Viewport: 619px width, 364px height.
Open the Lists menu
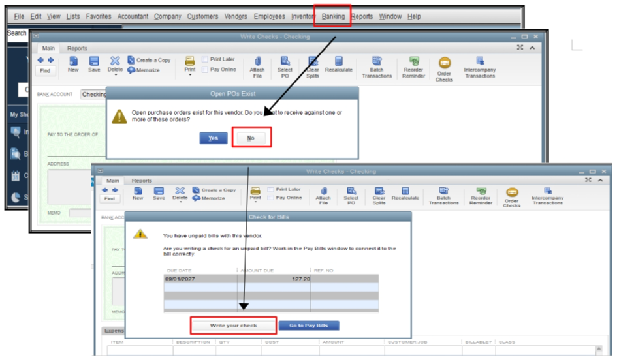click(72, 16)
